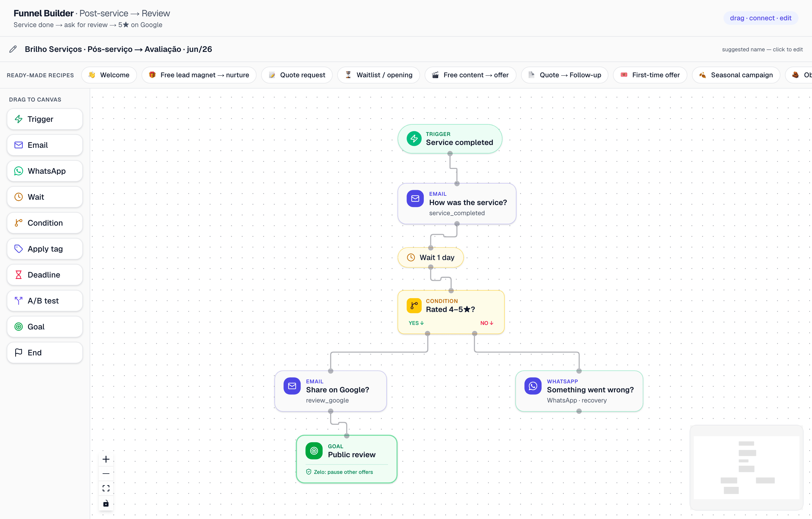Click the envelope icon on Share on Google node
812x519 pixels.
coord(292,386)
